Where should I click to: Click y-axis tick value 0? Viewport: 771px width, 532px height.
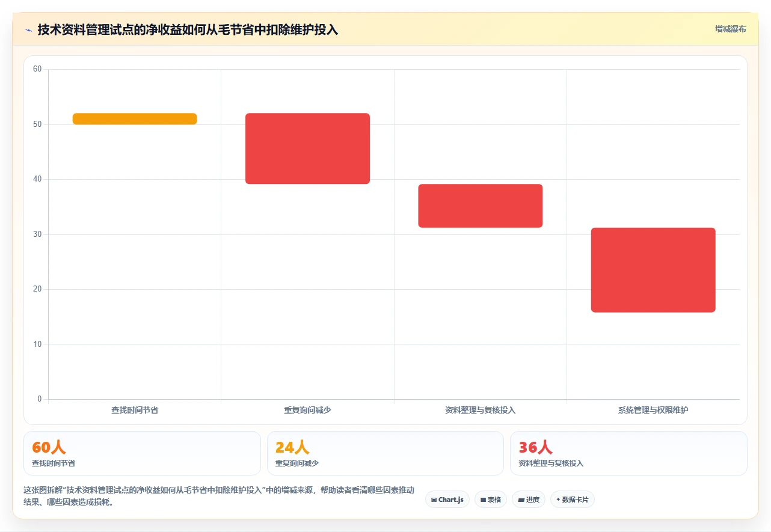pos(39,399)
